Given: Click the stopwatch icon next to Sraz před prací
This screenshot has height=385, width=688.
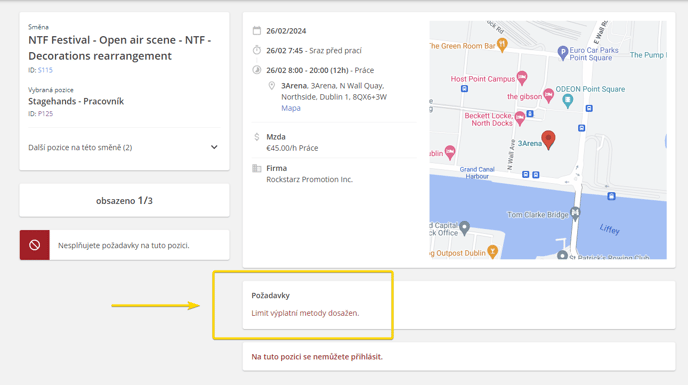Looking at the screenshot, I should pyautogui.click(x=257, y=50).
